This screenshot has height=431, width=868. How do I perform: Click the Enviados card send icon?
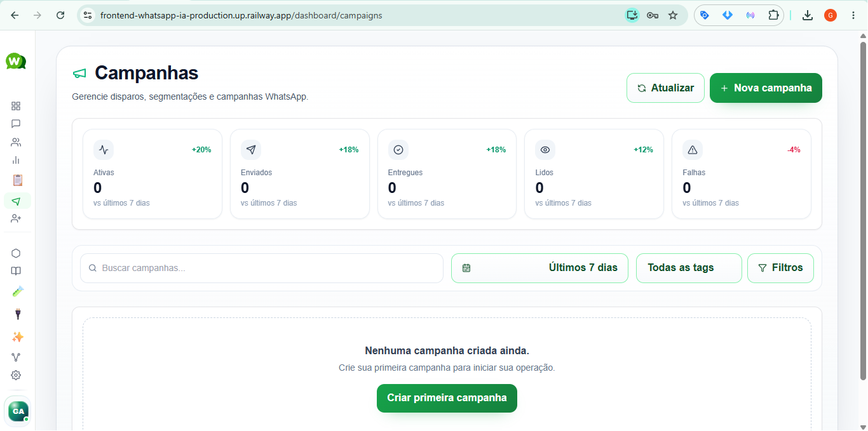coord(251,150)
